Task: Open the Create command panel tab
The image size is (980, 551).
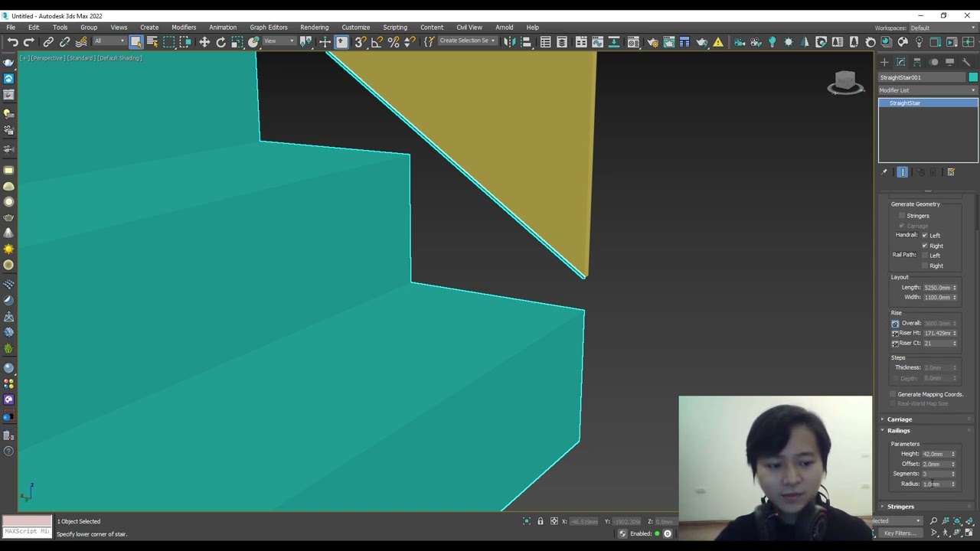Action: (884, 62)
